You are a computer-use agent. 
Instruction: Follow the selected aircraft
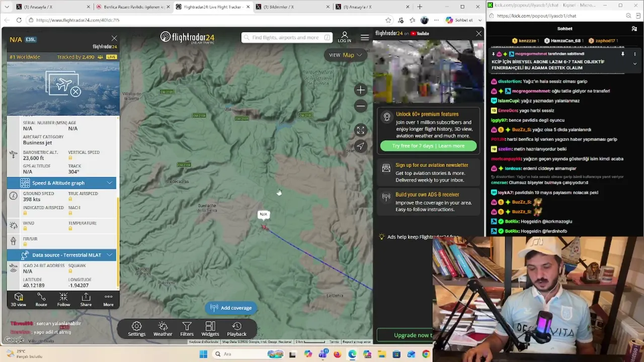coord(63,300)
